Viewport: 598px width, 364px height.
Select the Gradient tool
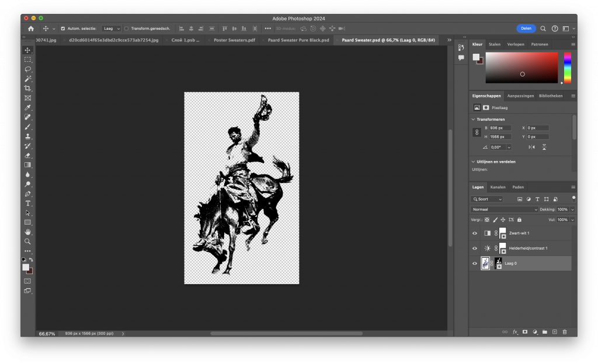click(x=28, y=165)
